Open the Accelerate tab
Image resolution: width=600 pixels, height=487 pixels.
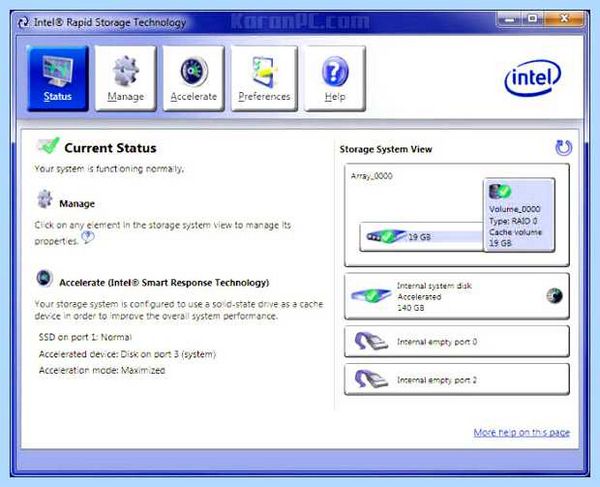[194, 78]
